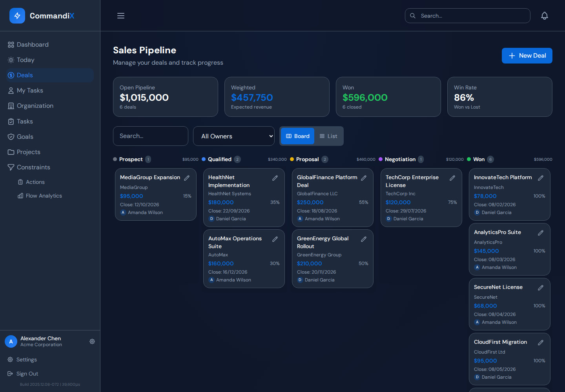Viewport: 565px width, 392px height.
Task: Edit the InnovateTech Platform pencil icon
Action: 541,178
